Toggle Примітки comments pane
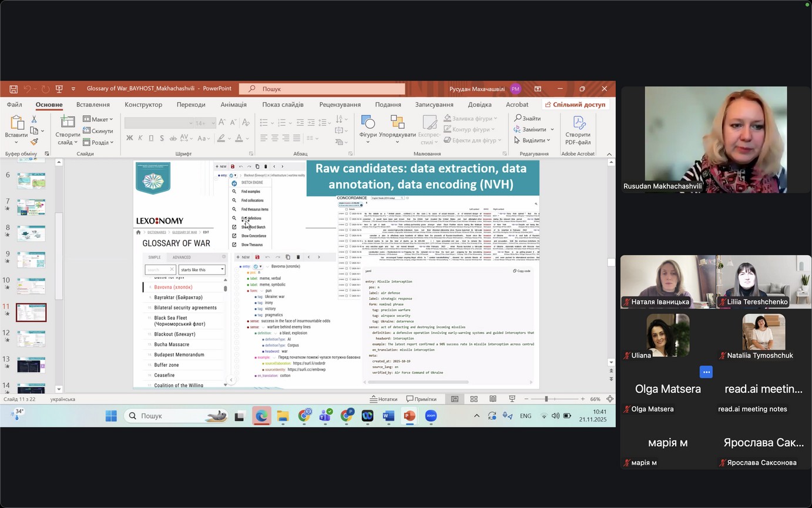The height and width of the screenshot is (508, 812). pos(421,399)
